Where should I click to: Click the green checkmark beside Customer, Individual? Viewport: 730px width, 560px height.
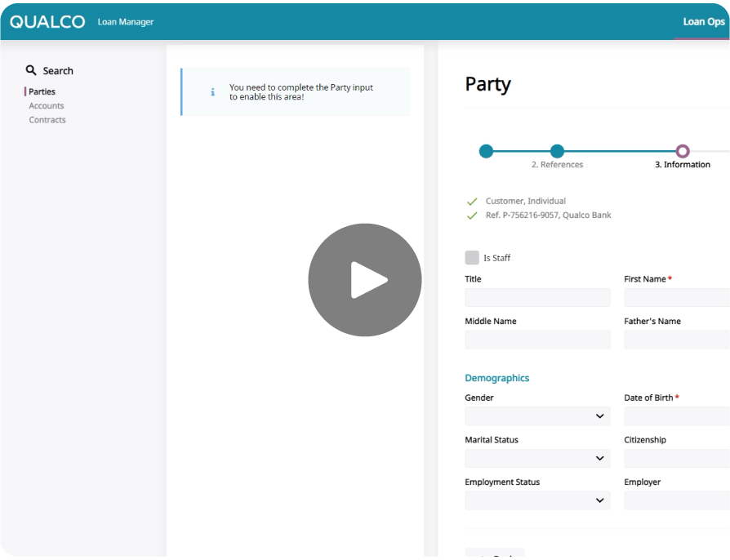coord(472,200)
